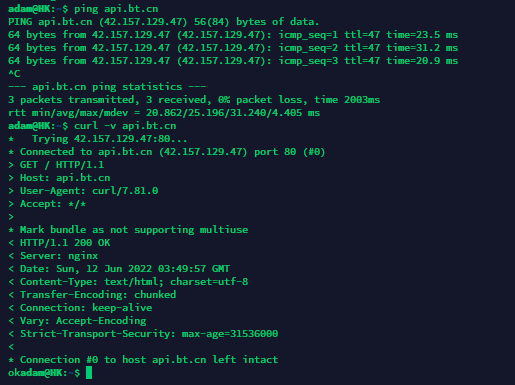The image size is (515, 385).
Task: Click the '^C' interrupt marker
Action: click(x=14, y=74)
